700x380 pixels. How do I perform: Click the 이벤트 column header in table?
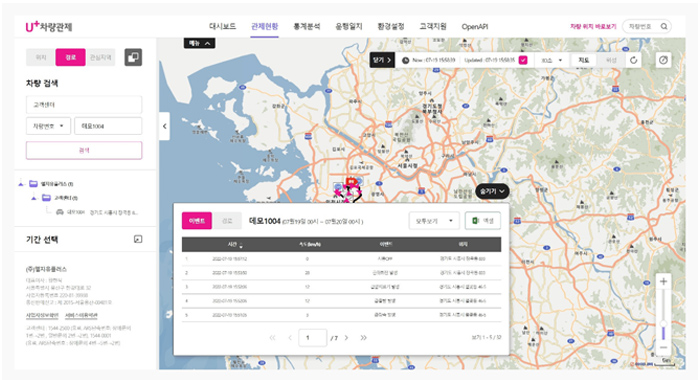[x=385, y=245]
